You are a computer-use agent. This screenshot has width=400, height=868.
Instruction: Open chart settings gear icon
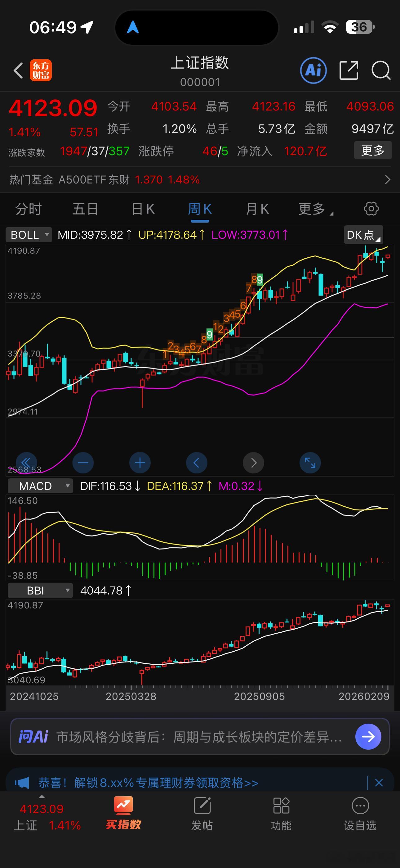[x=371, y=209]
